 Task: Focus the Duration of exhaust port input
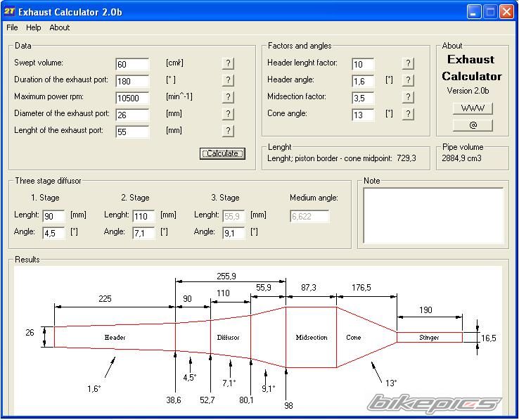(132, 81)
